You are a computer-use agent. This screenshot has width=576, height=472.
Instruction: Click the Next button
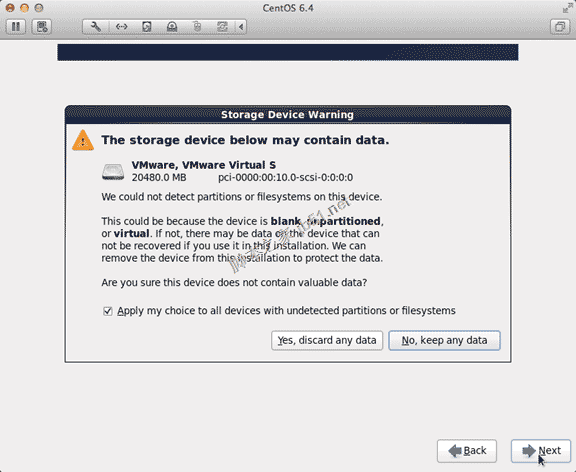541,451
